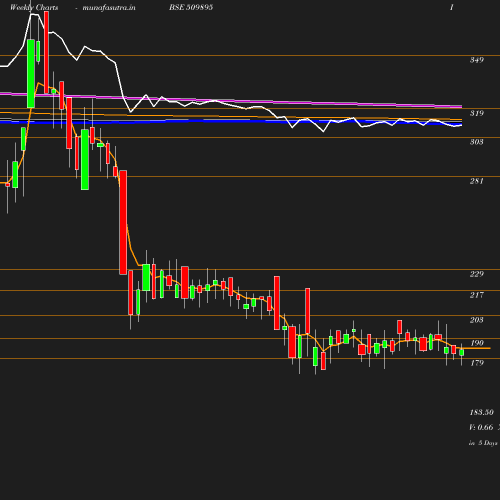Click the 319 price level label

click(477, 113)
